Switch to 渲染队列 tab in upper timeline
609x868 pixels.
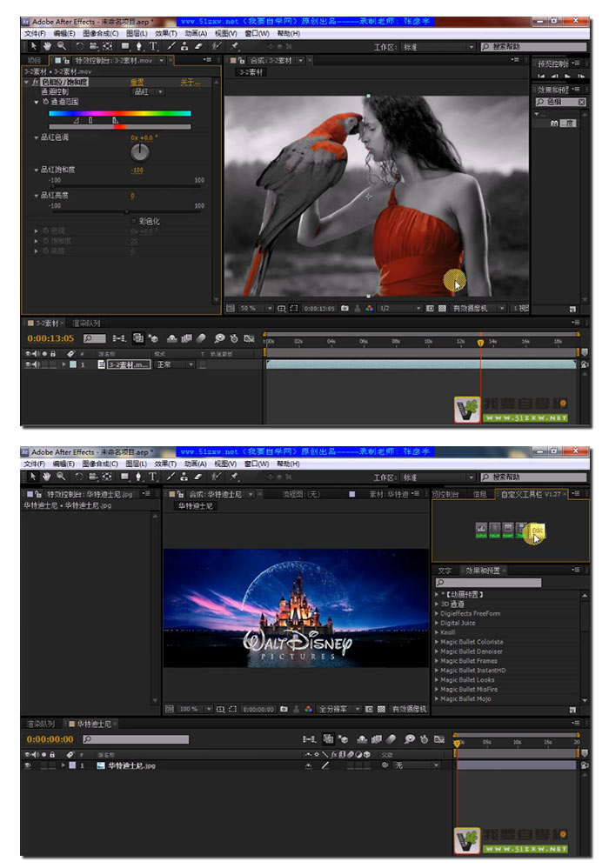tap(86, 323)
